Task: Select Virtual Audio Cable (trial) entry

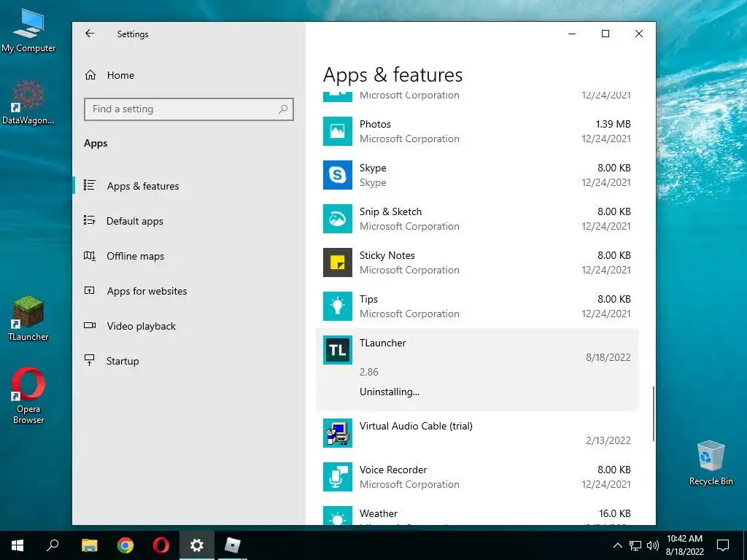Action: (x=416, y=426)
